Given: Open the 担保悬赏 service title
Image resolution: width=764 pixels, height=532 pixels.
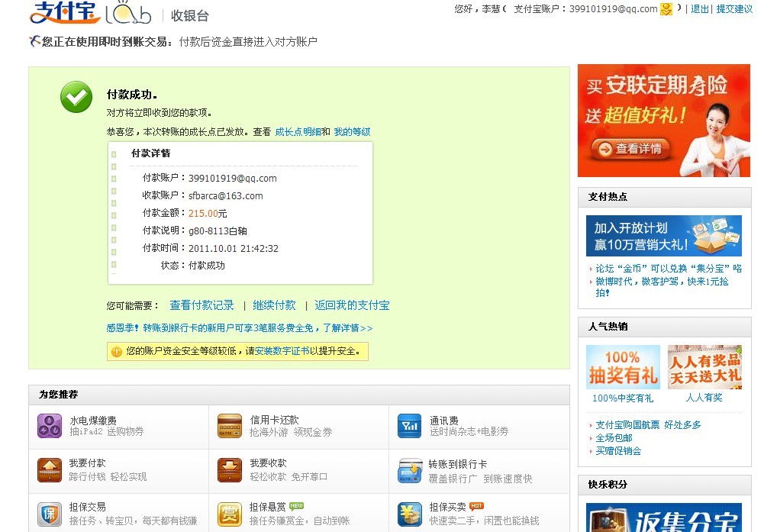Looking at the screenshot, I should (267, 507).
